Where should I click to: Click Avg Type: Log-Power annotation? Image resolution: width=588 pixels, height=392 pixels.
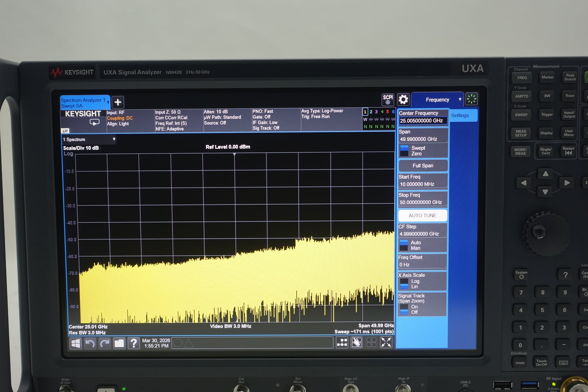[x=322, y=111]
